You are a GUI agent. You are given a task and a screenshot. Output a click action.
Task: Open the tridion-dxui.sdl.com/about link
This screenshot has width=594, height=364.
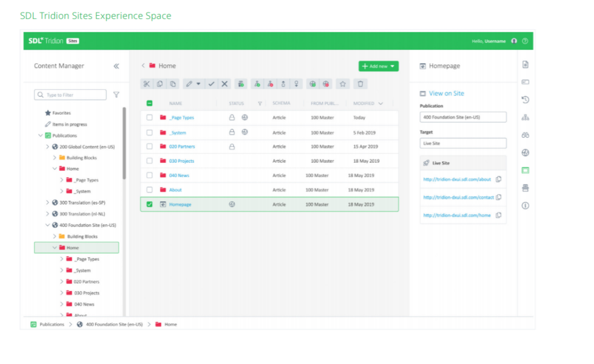click(457, 179)
